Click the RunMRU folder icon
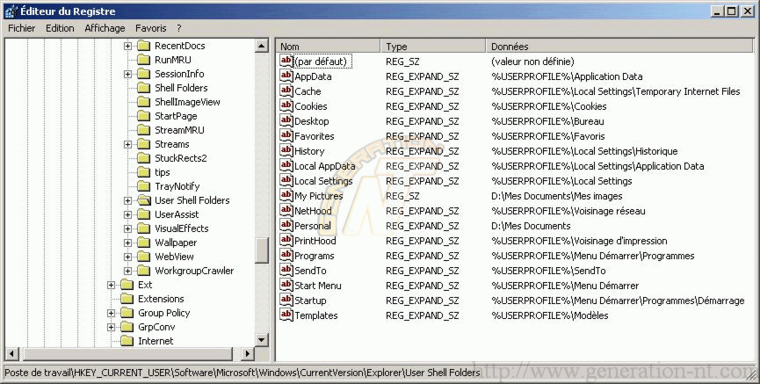The height and width of the screenshot is (384, 760). (143, 60)
